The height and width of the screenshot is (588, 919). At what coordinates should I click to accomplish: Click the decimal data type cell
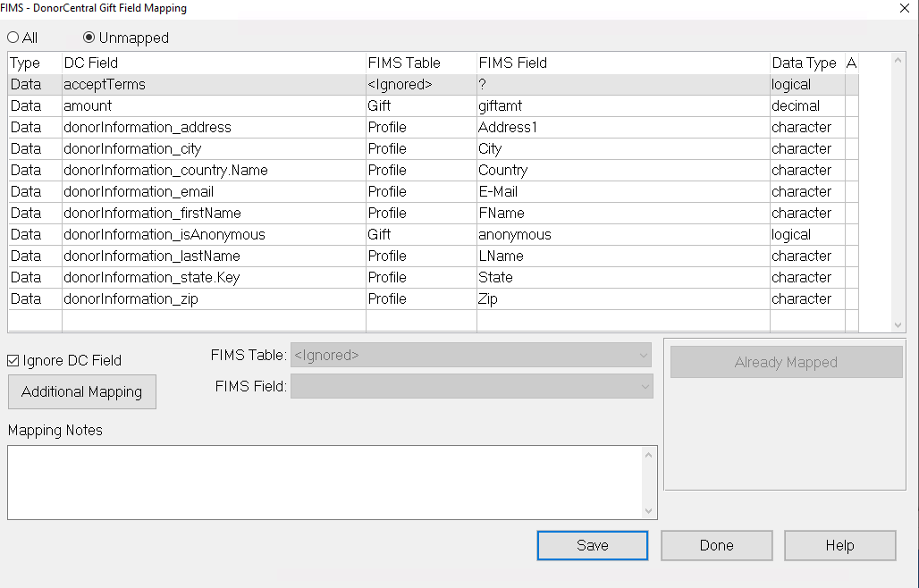click(x=807, y=106)
